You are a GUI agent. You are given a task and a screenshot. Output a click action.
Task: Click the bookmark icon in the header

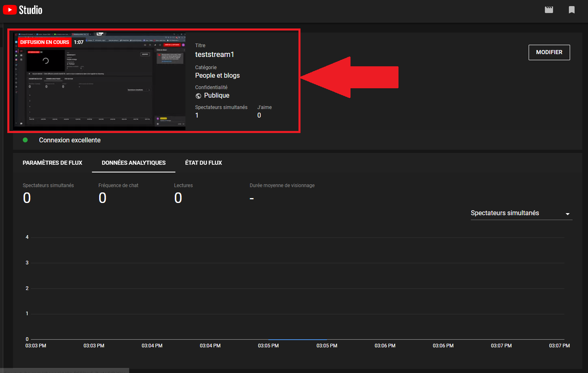571,10
